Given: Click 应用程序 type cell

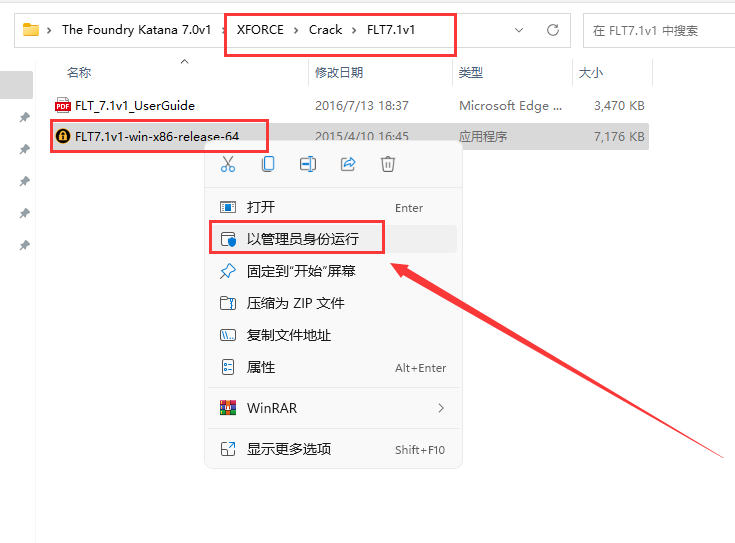Looking at the screenshot, I should (483, 136).
